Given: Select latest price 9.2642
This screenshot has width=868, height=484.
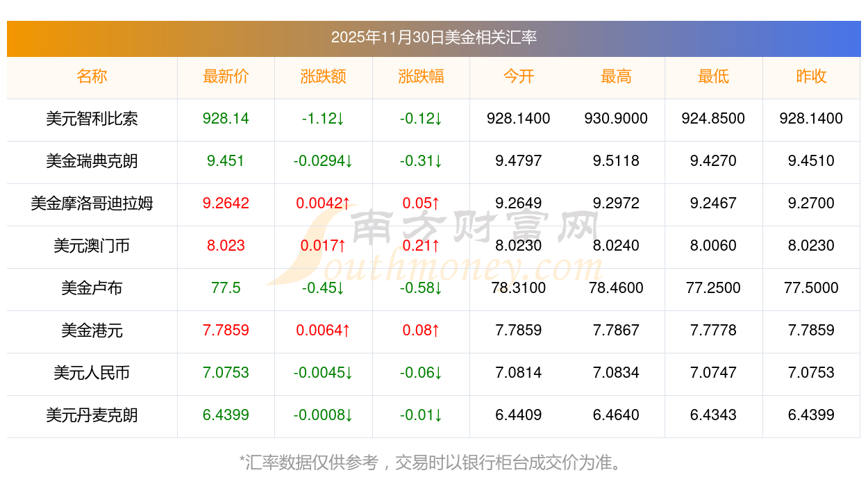Looking at the screenshot, I should pyautogui.click(x=226, y=203).
